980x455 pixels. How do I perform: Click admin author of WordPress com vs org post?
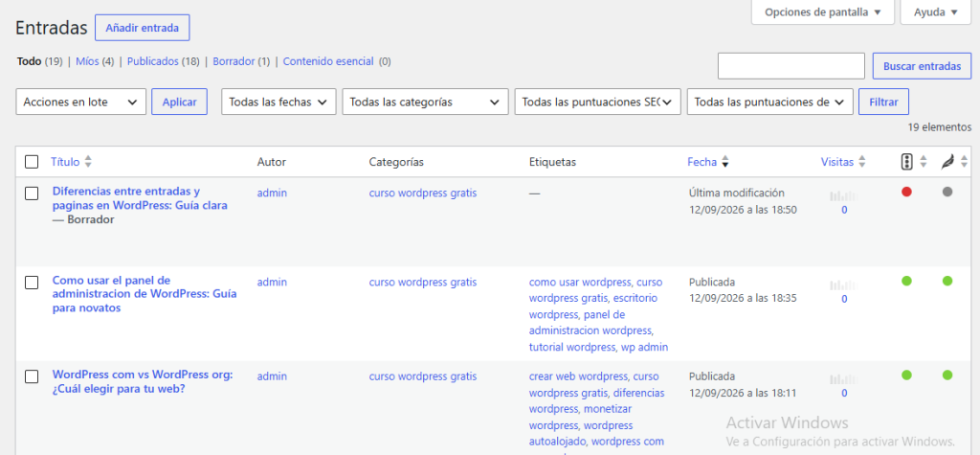272,376
